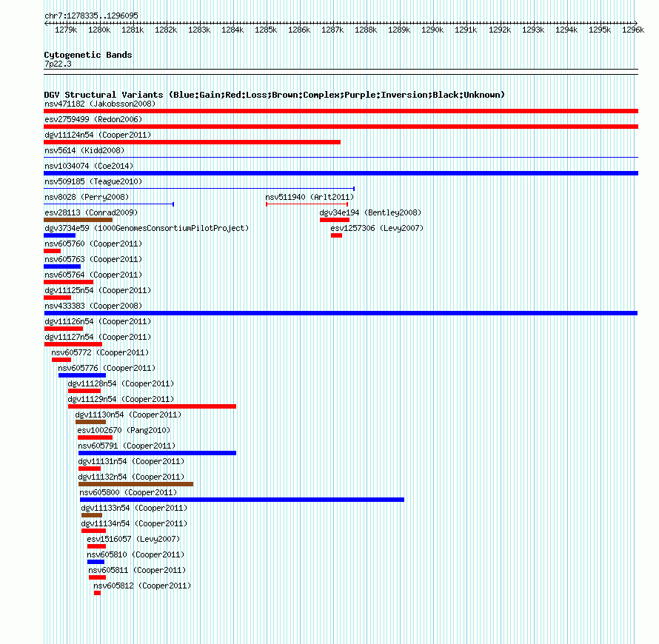Open the esv28113 (Conrad2009) label
This screenshot has height=644, width=659.
point(91,212)
